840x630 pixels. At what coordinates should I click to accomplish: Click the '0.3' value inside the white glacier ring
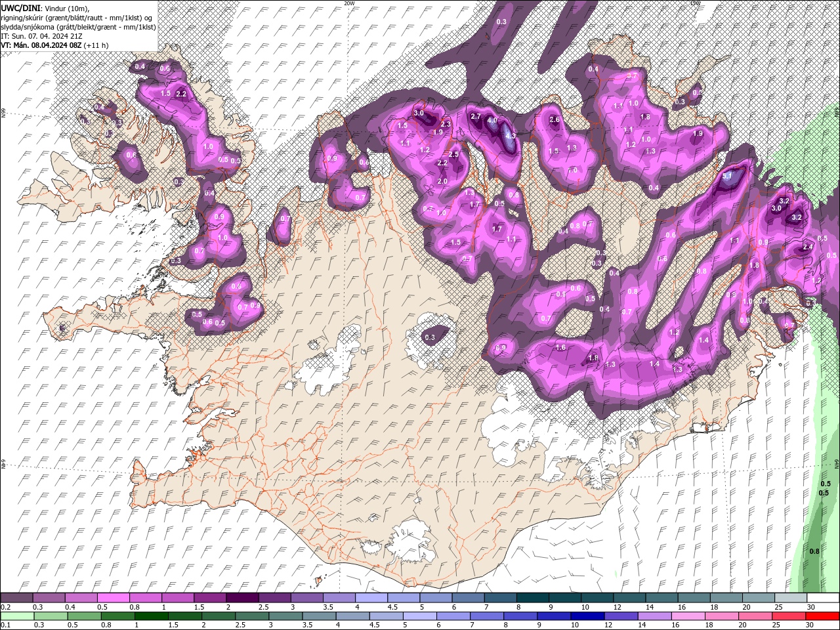coord(430,337)
